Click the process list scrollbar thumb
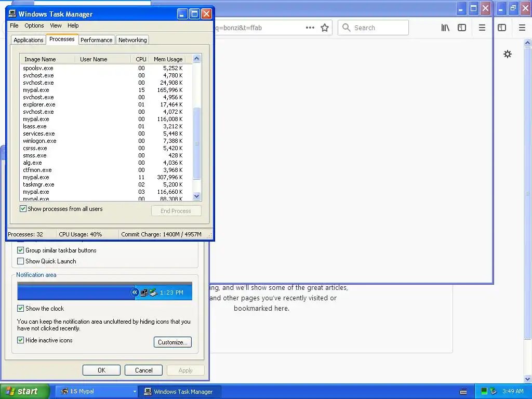The image size is (532, 399). point(196,143)
